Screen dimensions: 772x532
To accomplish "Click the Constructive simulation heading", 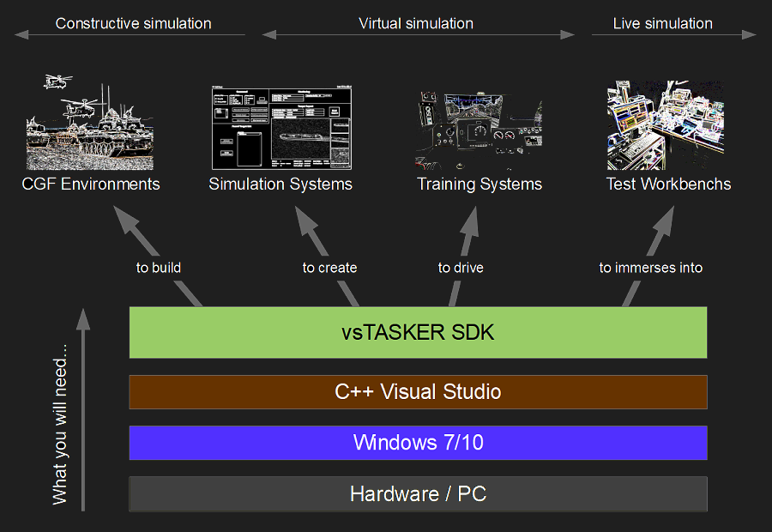I will [133, 23].
